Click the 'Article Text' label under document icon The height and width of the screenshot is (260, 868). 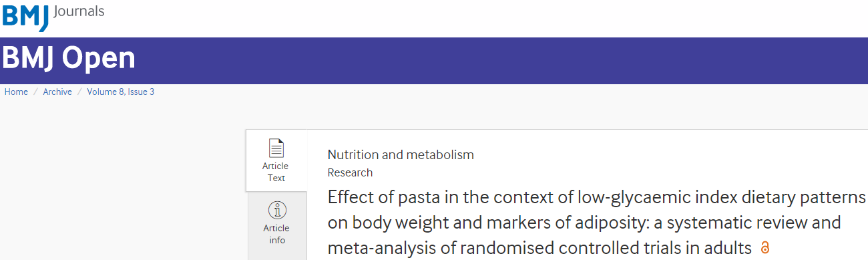pyautogui.click(x=276, y=172)
